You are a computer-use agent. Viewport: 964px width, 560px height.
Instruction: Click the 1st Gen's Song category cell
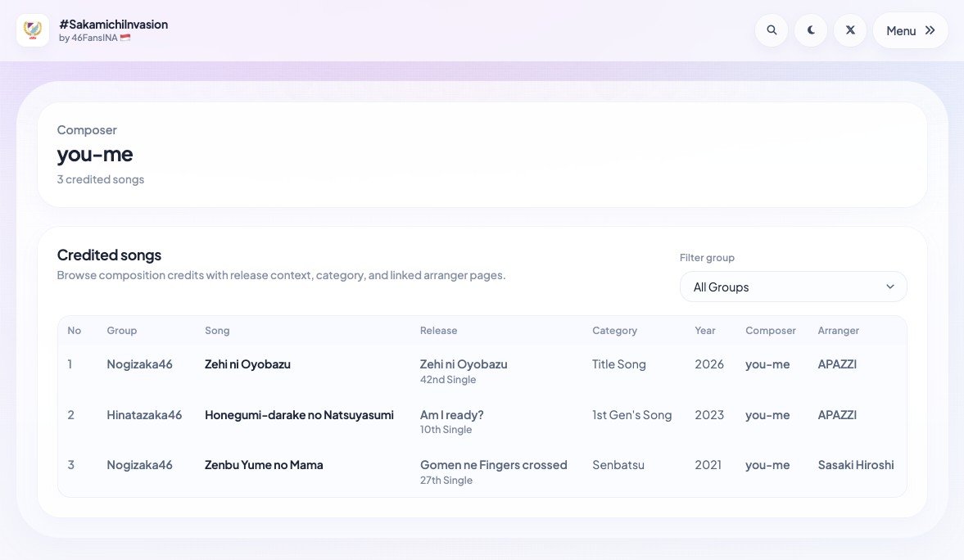(x=632, y=415)
